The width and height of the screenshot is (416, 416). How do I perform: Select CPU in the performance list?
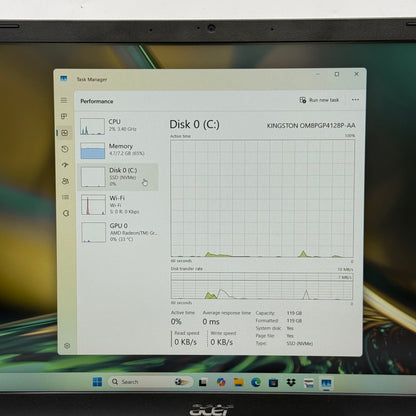tap(118, 126)
